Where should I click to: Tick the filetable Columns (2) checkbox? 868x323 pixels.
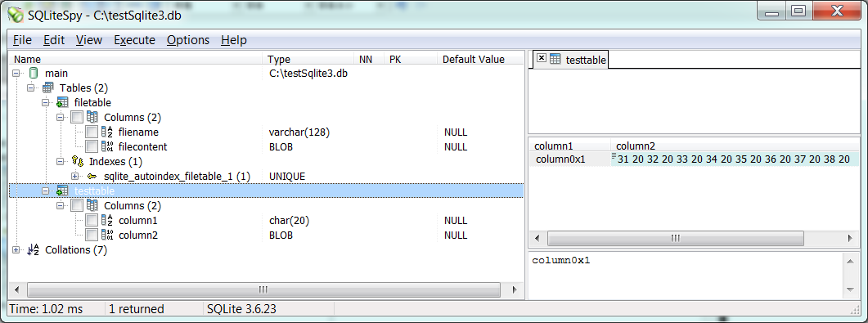[78, 117]
